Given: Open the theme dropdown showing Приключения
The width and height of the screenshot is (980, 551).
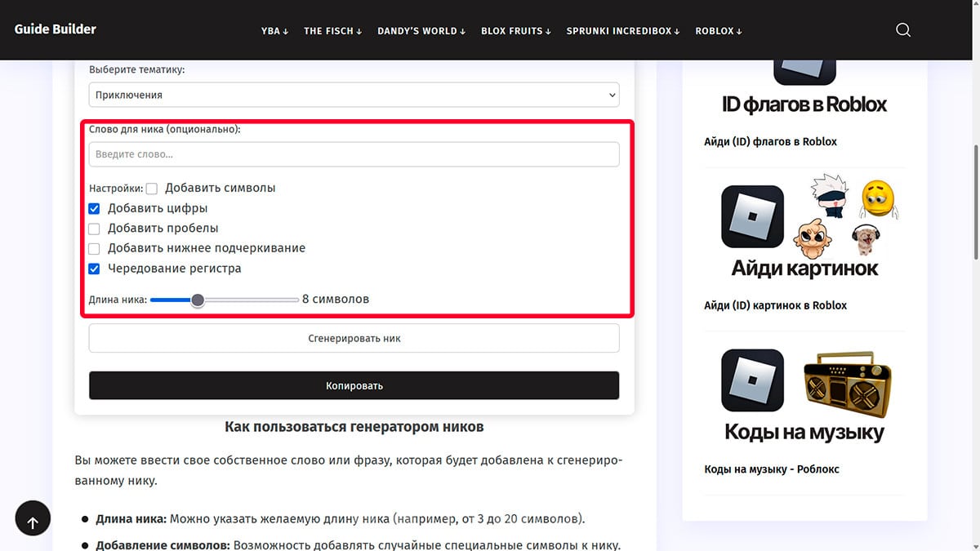Looking at the screenshot, I should (x=354, y=95).
